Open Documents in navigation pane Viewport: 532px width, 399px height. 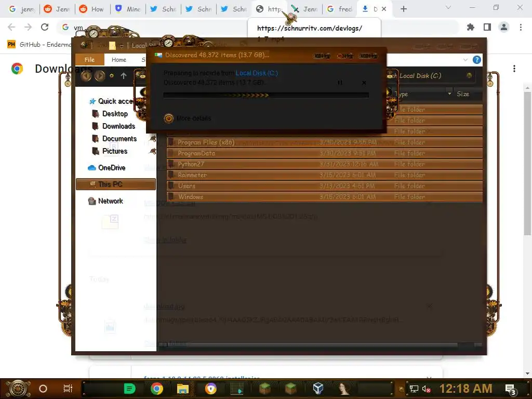[x=114, y=139]
